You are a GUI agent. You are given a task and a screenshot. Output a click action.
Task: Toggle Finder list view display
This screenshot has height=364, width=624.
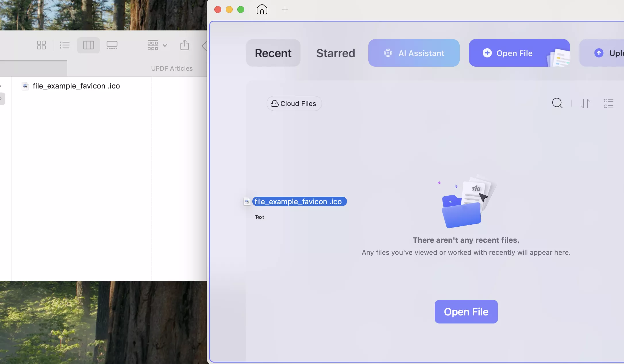65,45
